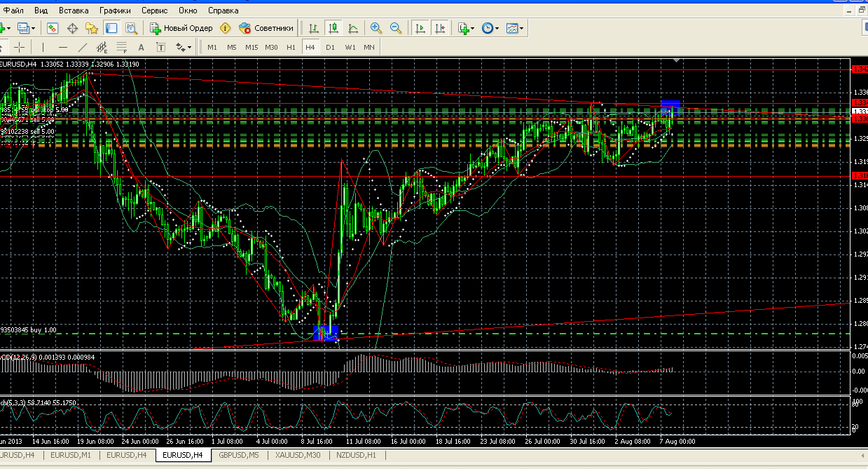Select the vertical line drawing tool
The image size is (868, 469).
[43, 47]
